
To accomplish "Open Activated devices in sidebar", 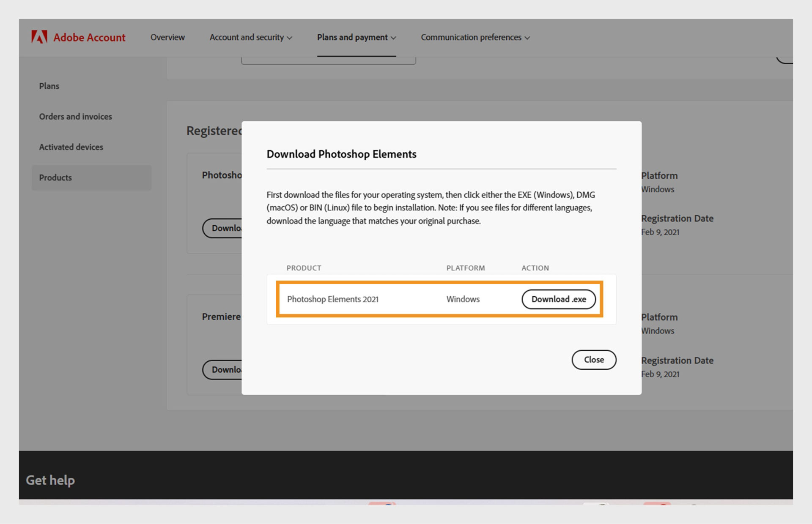I will pyautogui.click(x=71, y=147).
